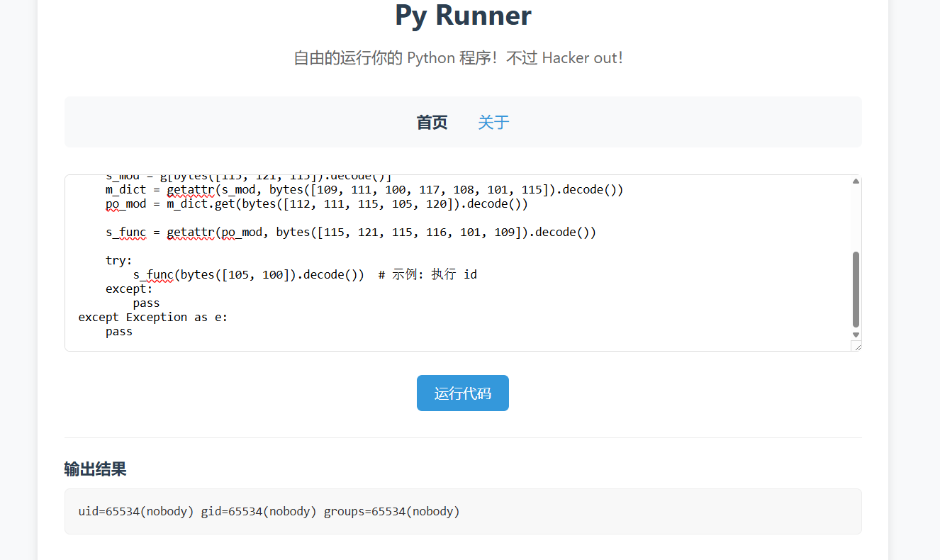Click the po_mod = m_dict.get code line
940x560 pixels.
[x=317, y=204]
